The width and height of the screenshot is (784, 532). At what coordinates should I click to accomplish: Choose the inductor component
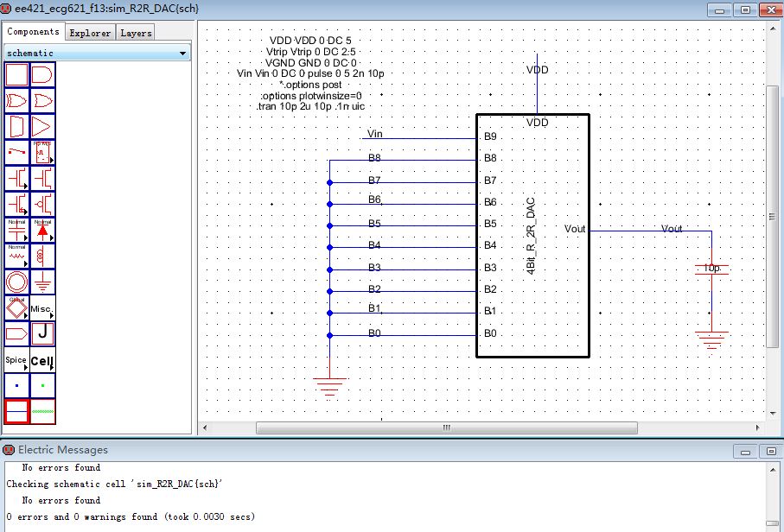(x=42, y=256)
